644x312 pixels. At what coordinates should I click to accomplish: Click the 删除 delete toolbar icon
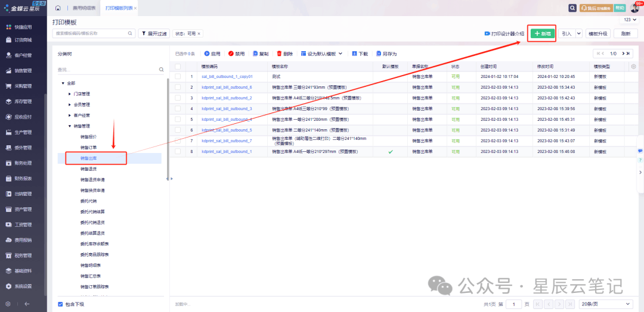pos(279,54)
